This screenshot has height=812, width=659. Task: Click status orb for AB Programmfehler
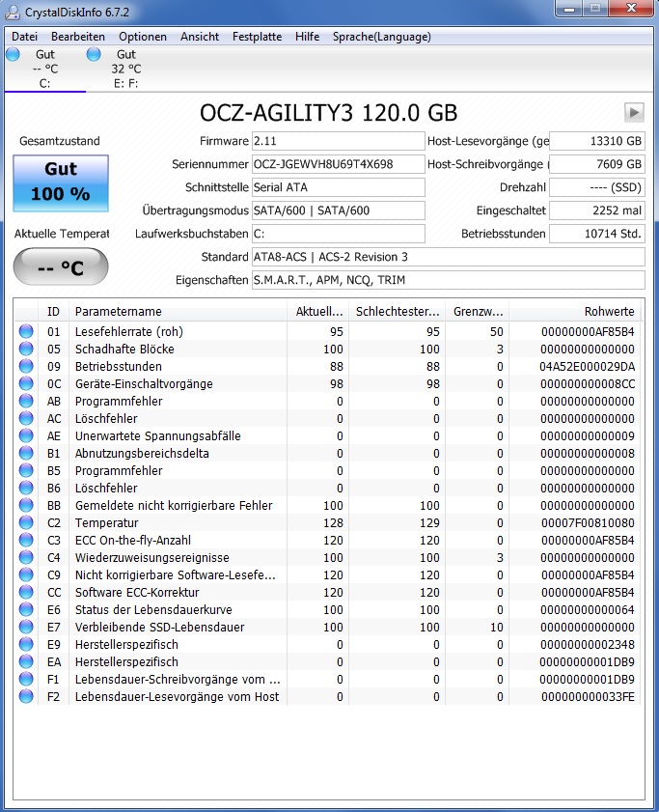click(26, 401)
